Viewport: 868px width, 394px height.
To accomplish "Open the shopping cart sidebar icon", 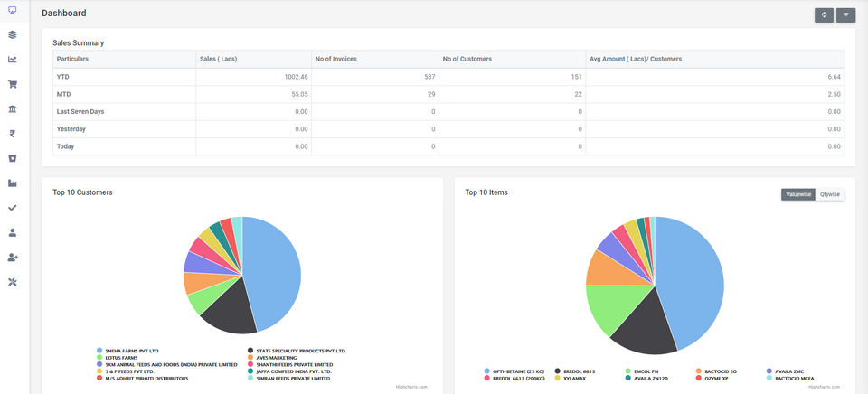I will pos(12,84).
